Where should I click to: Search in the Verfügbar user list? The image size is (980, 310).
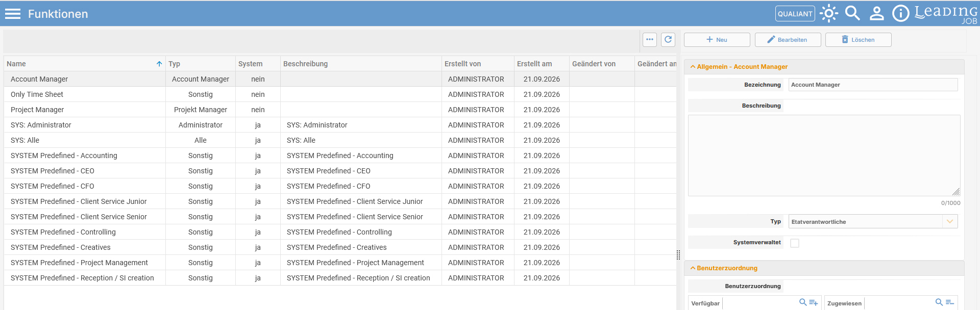[803, 302]
